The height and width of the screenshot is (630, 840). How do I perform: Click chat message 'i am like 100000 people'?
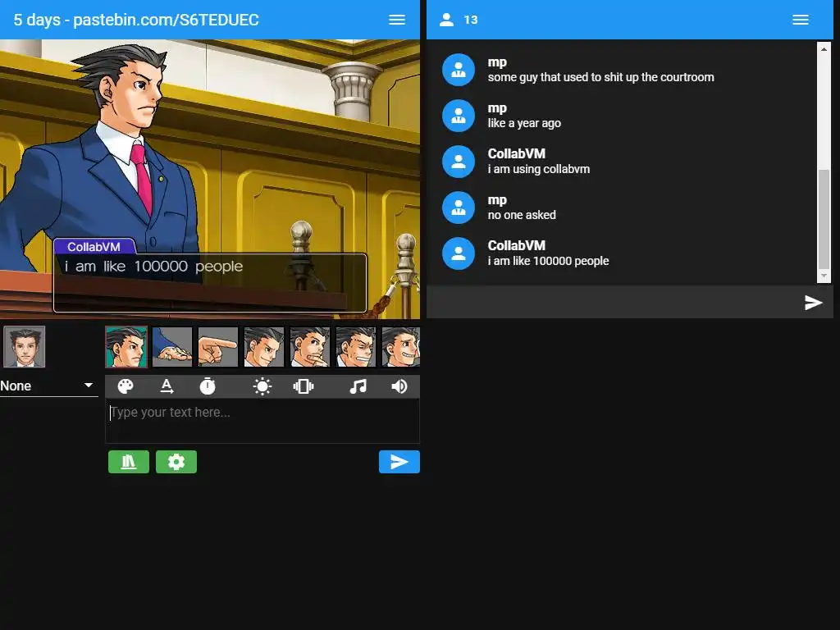(548, 262)
